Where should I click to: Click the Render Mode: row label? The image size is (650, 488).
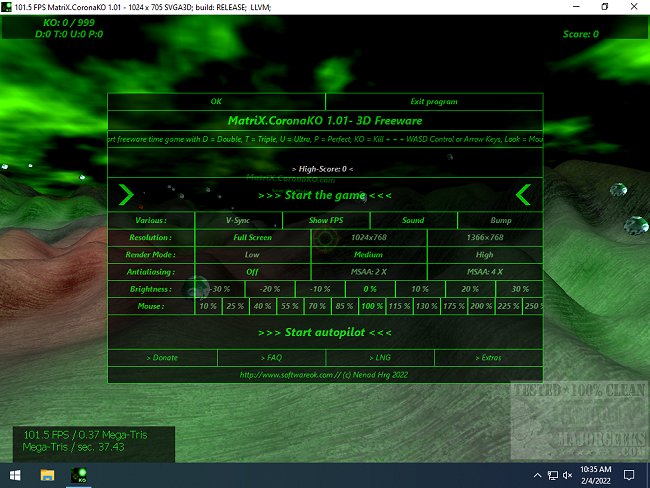pos(151,255)
